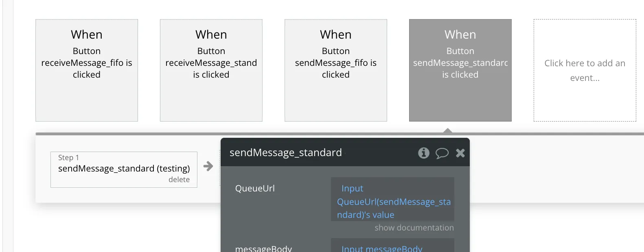The height and width of the screenshot is (252, 644).
Task: Show documentation for QueueUrl parameter
Action: pyautogui.click(x=414, y=228)
